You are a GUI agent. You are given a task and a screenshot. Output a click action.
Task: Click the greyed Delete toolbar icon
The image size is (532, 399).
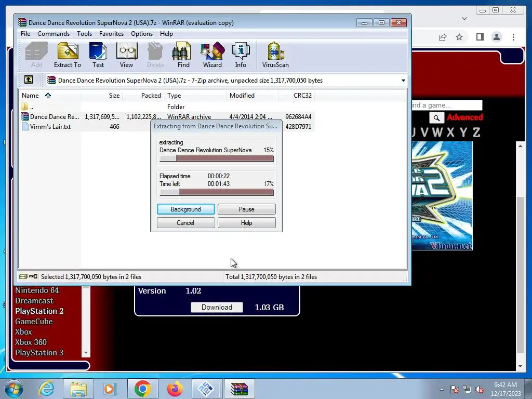155,55
